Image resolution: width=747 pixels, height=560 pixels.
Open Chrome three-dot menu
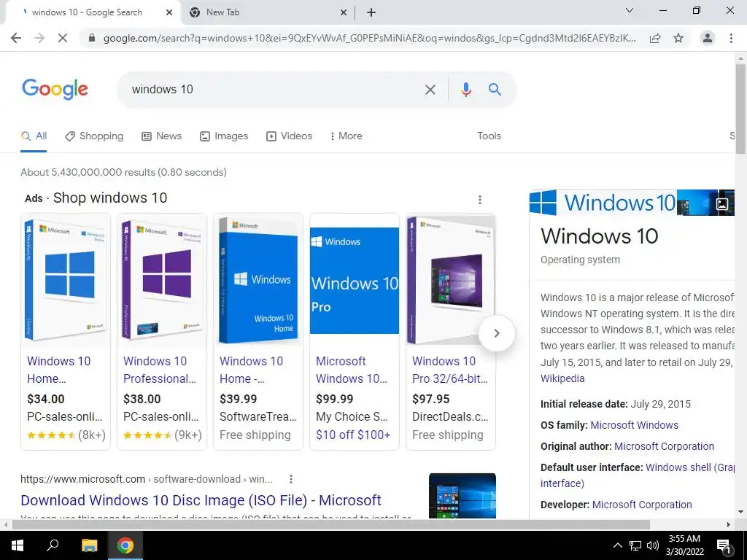[x=731, y=38]
